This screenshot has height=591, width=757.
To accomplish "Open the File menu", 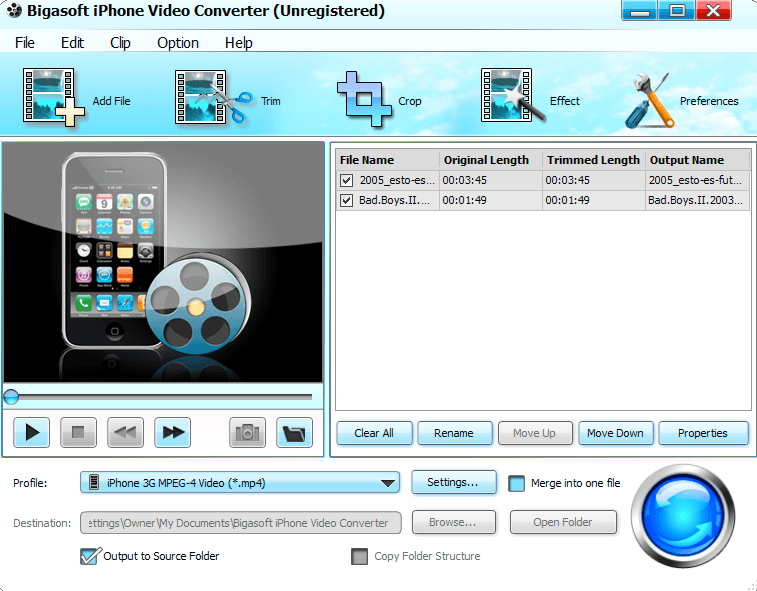I will [x=25, y=42].
